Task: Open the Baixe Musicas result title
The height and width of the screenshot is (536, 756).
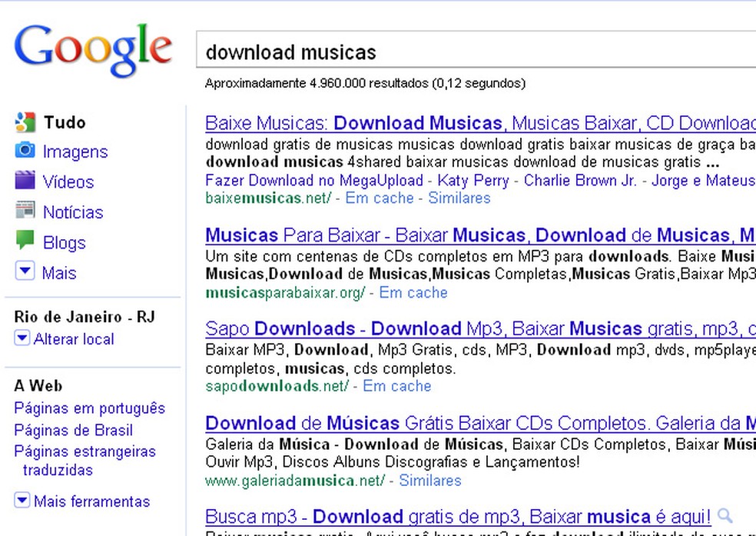Action: 480,124
